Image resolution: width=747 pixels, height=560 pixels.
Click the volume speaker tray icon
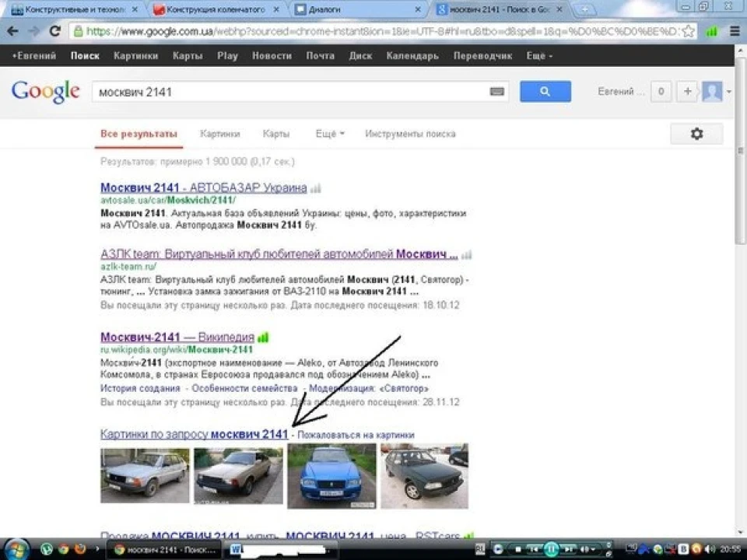pyautogui.click(x=710, y=549)
